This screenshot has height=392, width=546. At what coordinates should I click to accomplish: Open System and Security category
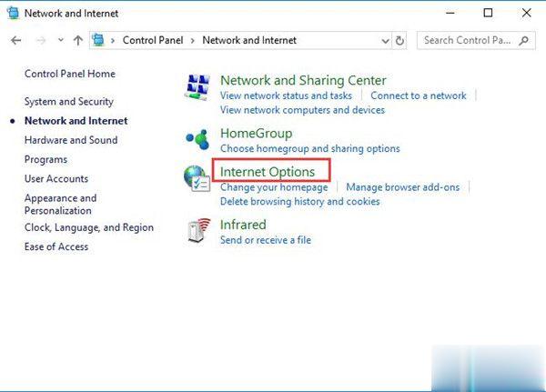(x=69, y=102)
